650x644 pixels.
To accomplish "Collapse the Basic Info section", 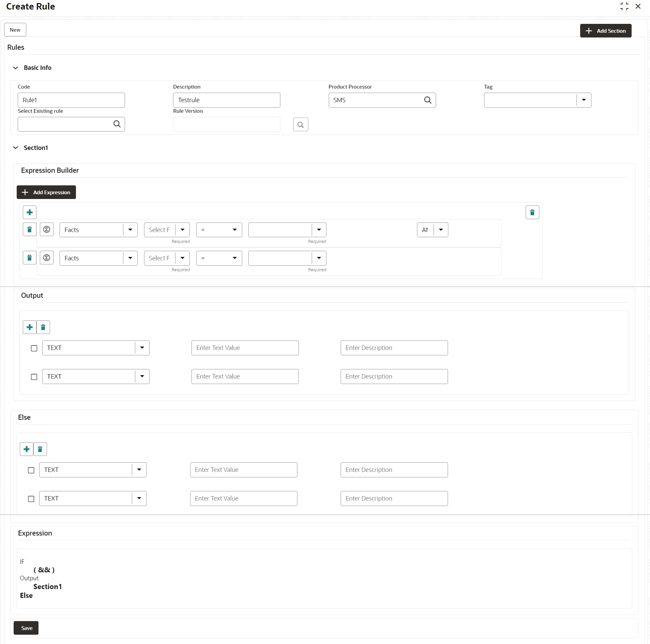I will click(x=15, y=67).
